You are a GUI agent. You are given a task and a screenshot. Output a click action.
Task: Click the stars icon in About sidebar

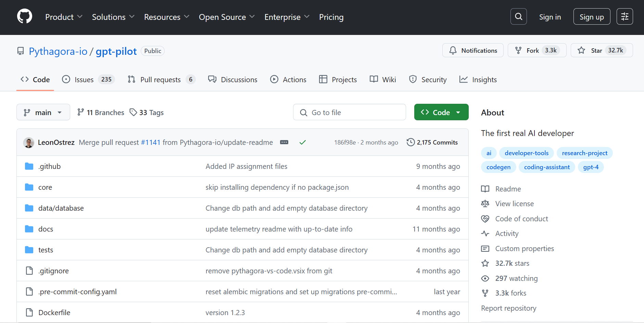(x=485, y=263)
